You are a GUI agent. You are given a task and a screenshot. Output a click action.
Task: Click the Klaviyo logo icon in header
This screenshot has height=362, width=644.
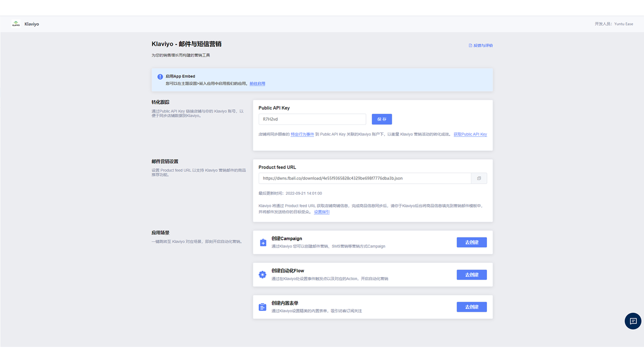coord(16,24)
